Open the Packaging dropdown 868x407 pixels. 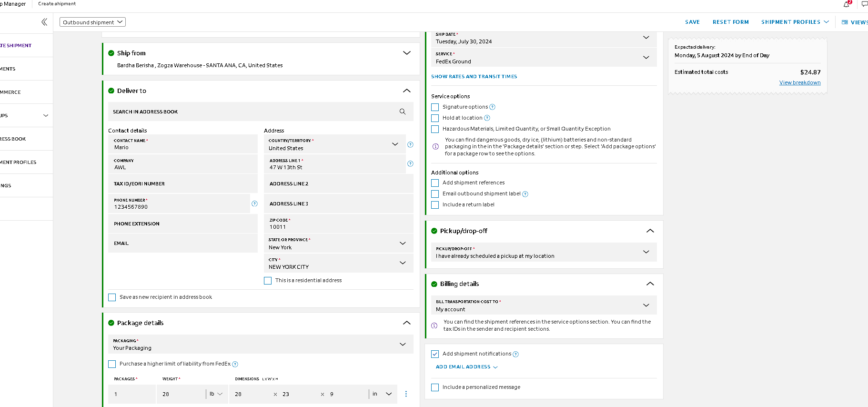pos(261,344)
